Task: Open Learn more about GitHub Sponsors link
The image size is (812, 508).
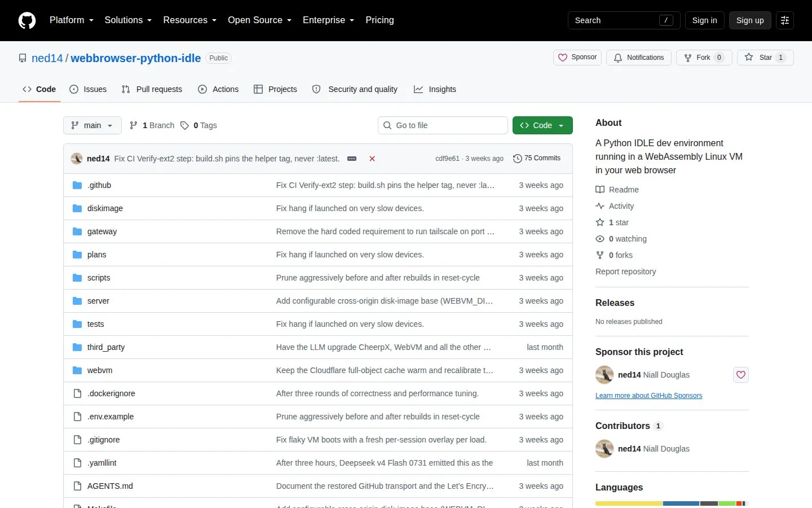Action: tap(648, 396)
